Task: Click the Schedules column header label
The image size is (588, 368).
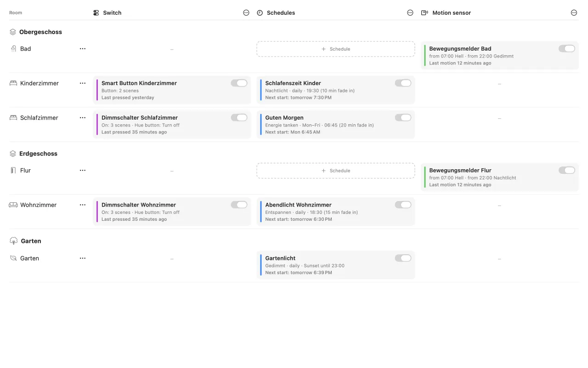Action: tap(281, 13)
